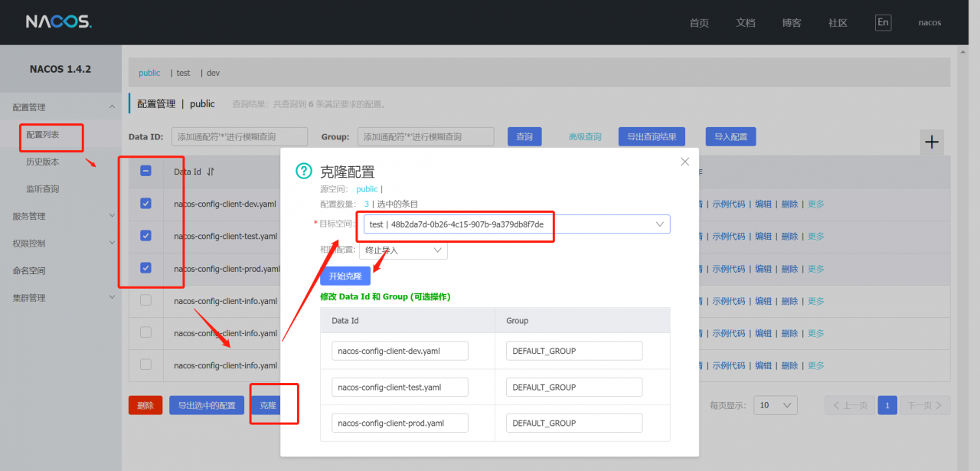This screenshot has height=471, width=980.
Task: Open the nacos user menu
Action: [x=929, y=22]
